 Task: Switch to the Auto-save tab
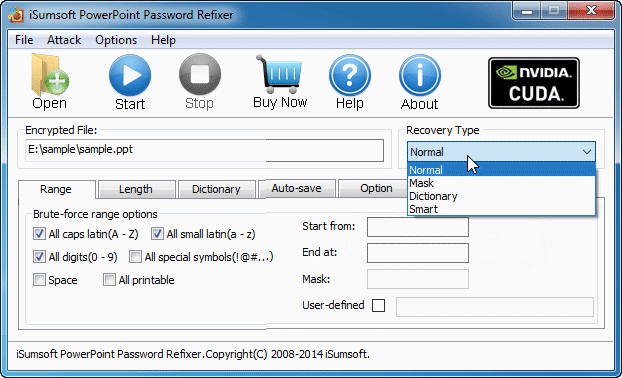(x=296, y=188)
